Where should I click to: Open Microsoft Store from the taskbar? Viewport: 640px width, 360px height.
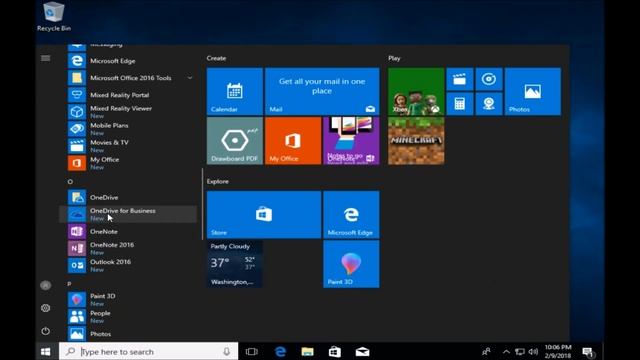click(335, 351)
